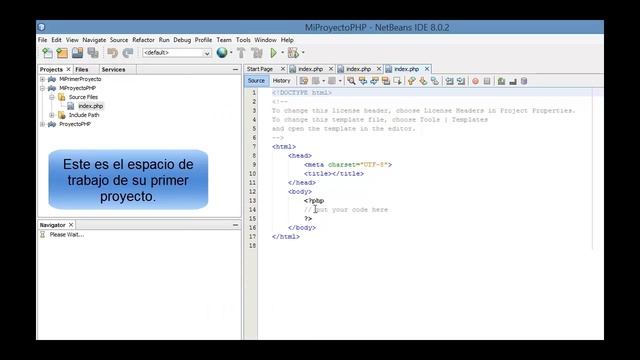Open the Navigate menu
640x360 pixels.
pos(94,40)
